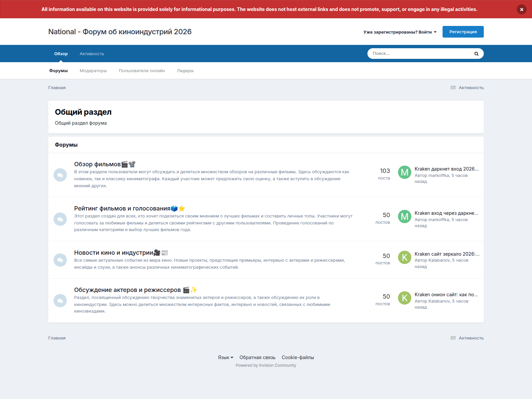This screenshot has width=532, height=399.
Task: Select the Активность main tab
Action: pyautogui.click(x=92, y=54)
